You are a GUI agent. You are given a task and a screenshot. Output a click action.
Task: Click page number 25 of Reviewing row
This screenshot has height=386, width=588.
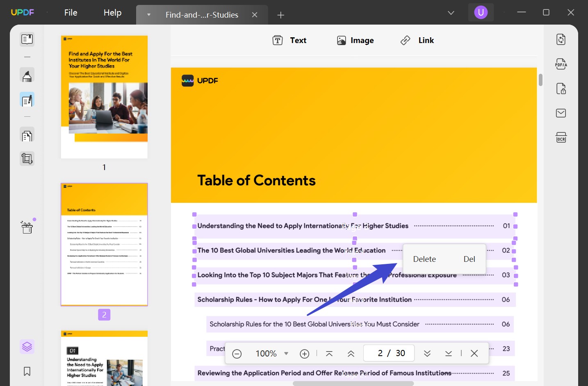[x=506, y=373]
